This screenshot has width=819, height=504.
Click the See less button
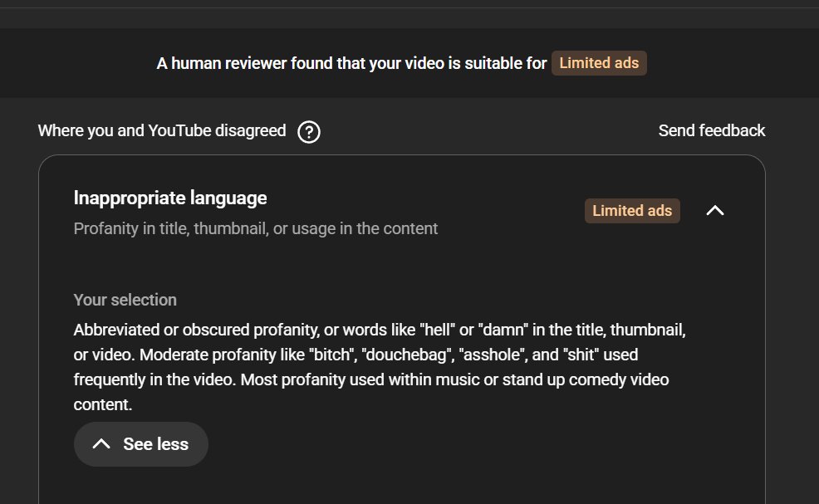tap(141, 444)
